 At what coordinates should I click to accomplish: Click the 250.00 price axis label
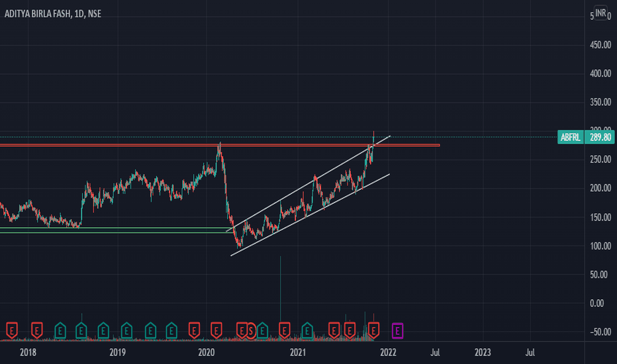[600, 159]
